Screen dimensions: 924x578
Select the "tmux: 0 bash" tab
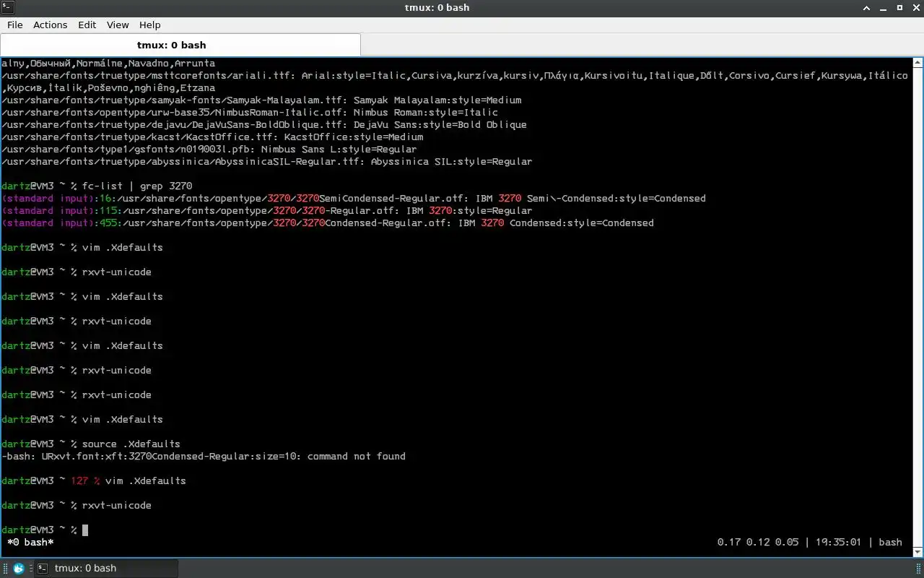click(x=180, y=45)
